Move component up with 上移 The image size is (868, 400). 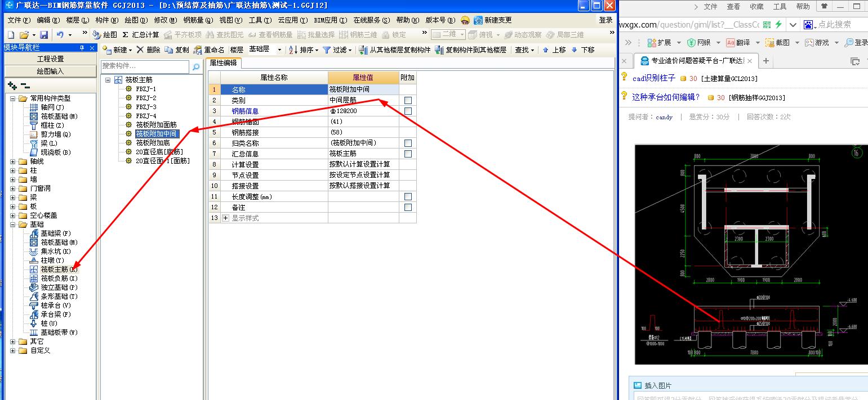tap(554, 50)
